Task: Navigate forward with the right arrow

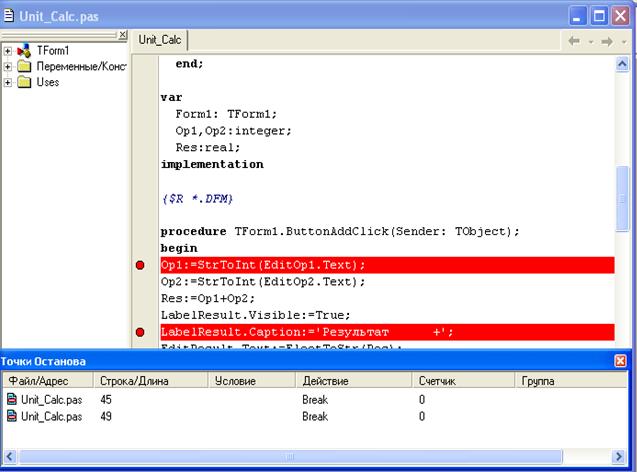Action: 607,41
